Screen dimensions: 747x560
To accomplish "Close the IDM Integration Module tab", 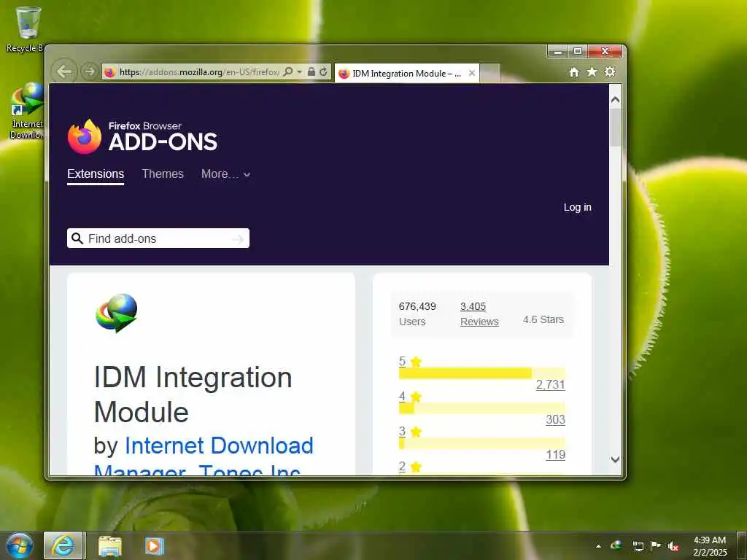I will tap(472, 73).
